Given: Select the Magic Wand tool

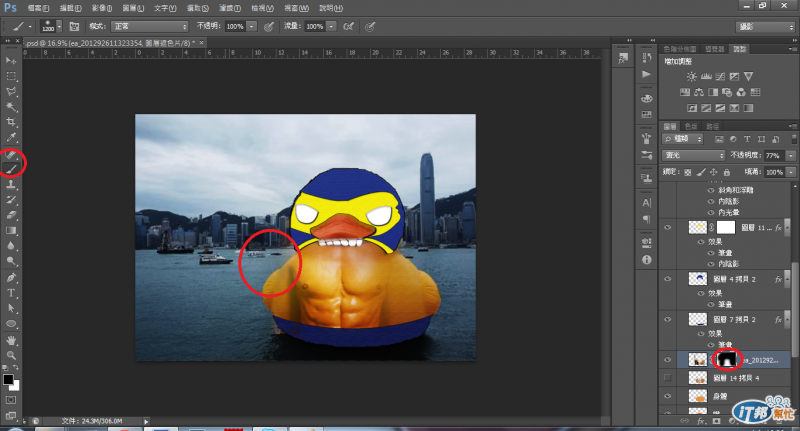Looking at the screenshot, I should pos(11,107).
